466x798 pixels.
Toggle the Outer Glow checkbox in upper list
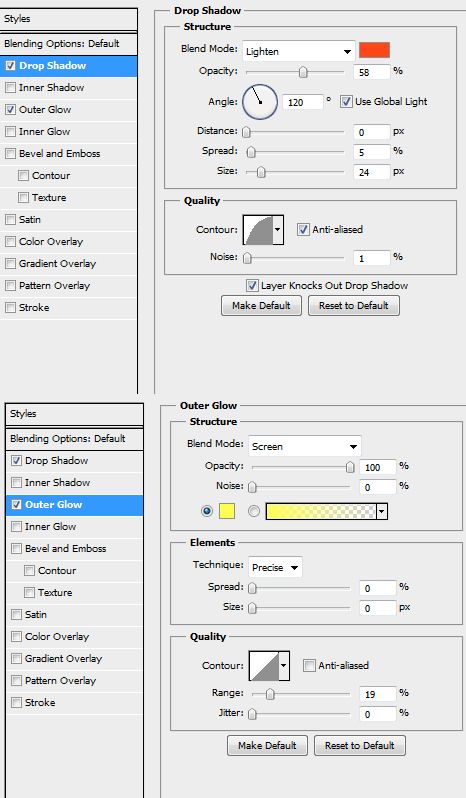coord(10,109)
